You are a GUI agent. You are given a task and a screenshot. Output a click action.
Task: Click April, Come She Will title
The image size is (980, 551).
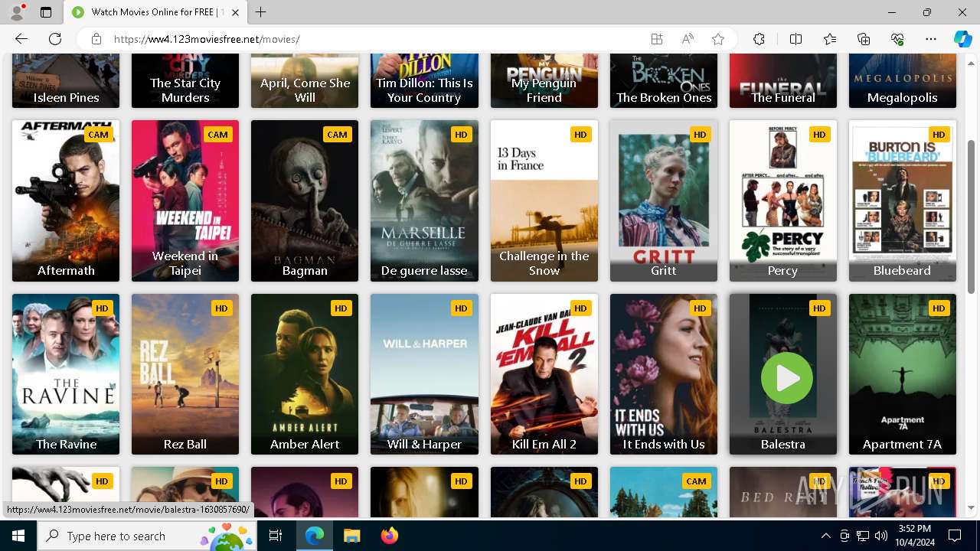(x=305, y=90)
